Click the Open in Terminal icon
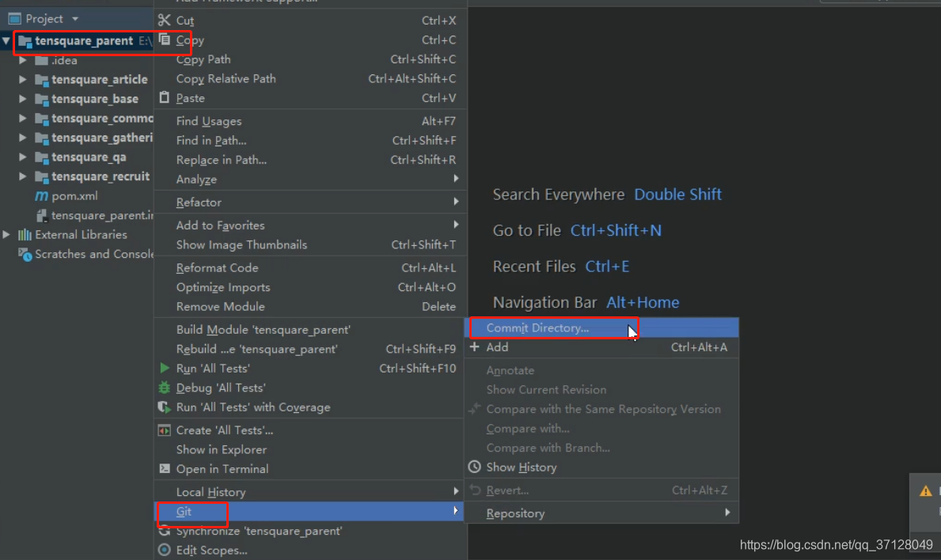This screenshot has width=941, height=560. (x=164, y=468)
